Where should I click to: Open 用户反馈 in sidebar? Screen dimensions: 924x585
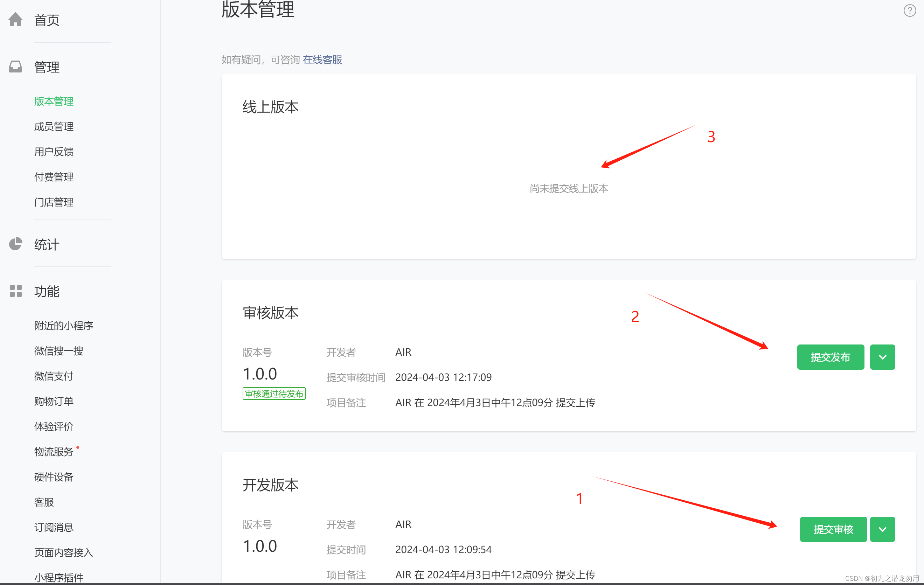point(54,152)
